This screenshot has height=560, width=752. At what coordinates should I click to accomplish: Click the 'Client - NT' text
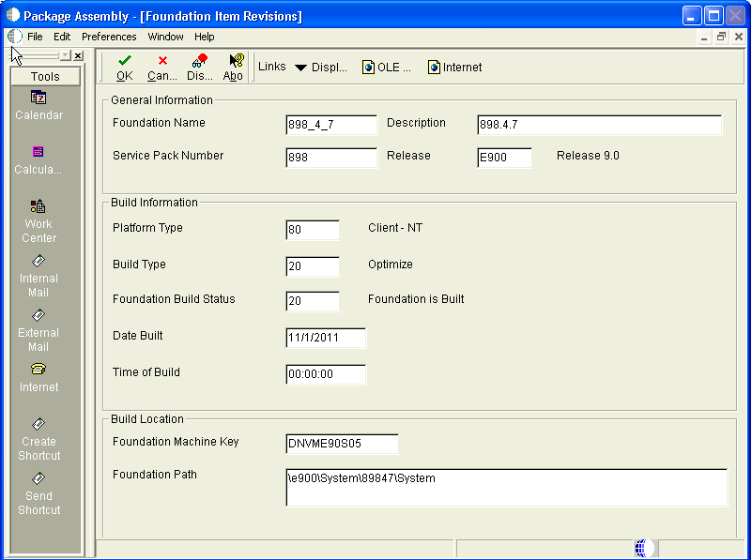pos(395,228)
